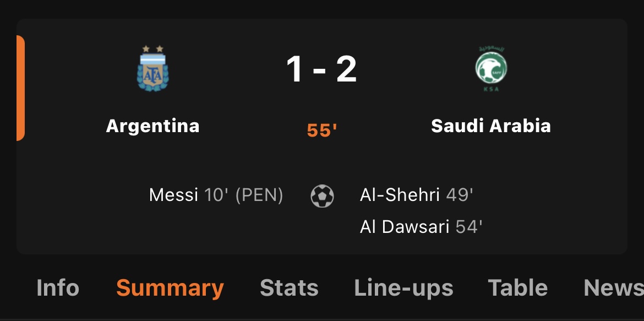Open the Stats tab
644x321 pixels.
click(x=289, y=288)
